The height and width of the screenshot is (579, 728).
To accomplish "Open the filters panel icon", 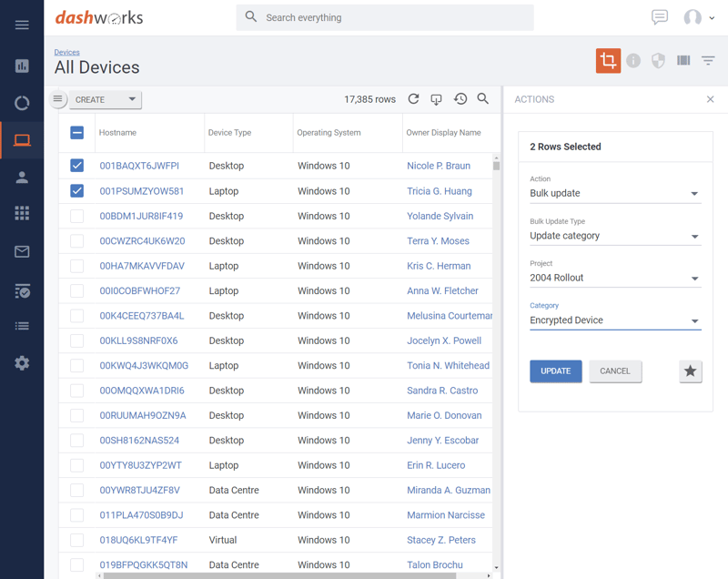I will click(x=708, y=60).
